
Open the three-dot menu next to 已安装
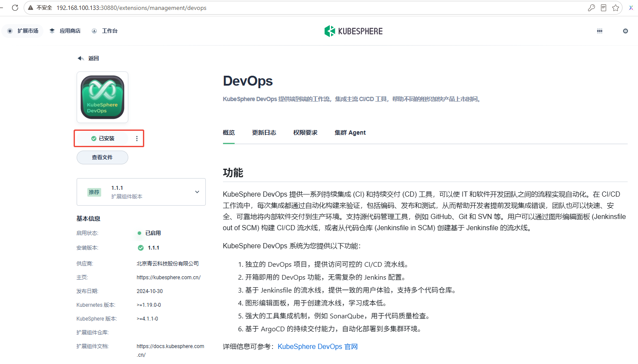coord(137,139)
